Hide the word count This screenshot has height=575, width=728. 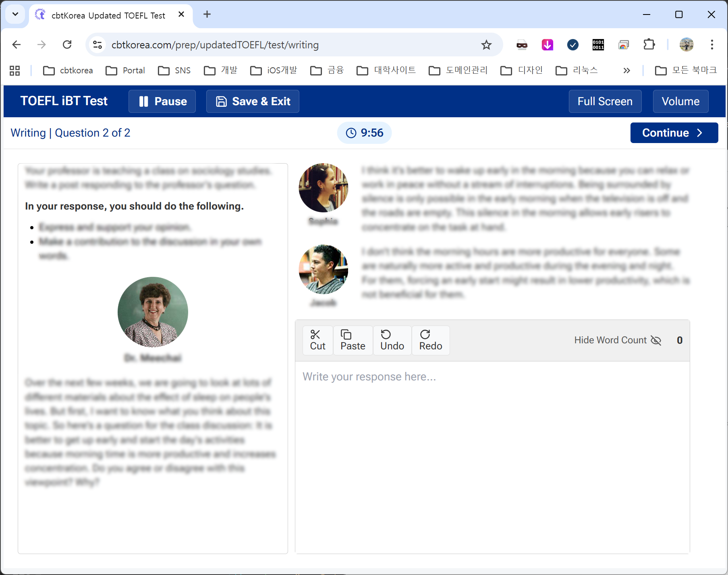617,340
